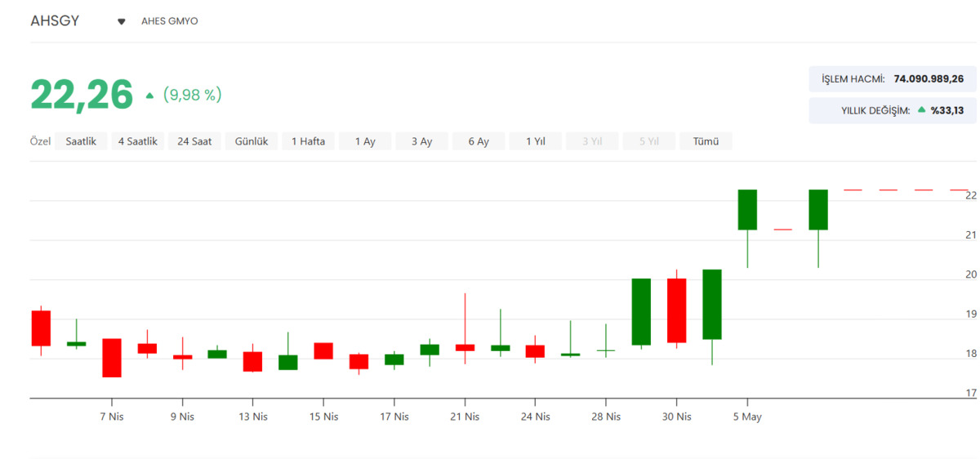Click the 22,26 current price value
Viewport: 980px width, 459px height.
coord(82,95)
